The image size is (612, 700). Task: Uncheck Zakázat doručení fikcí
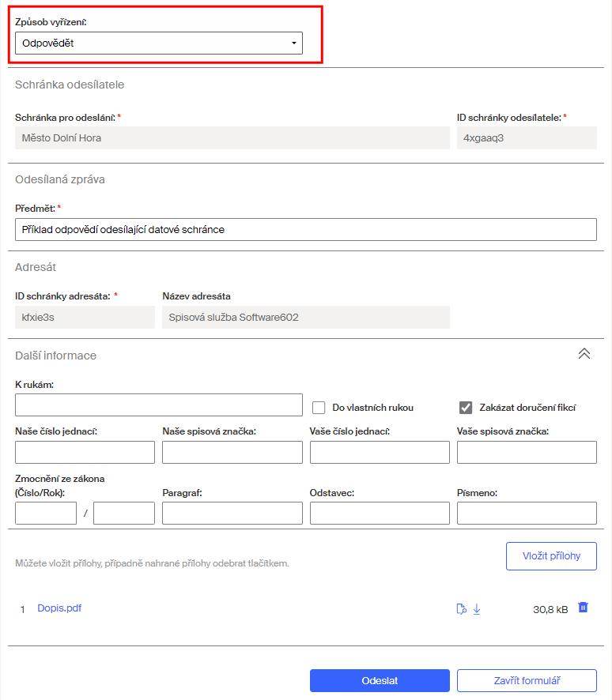(466, 408)
